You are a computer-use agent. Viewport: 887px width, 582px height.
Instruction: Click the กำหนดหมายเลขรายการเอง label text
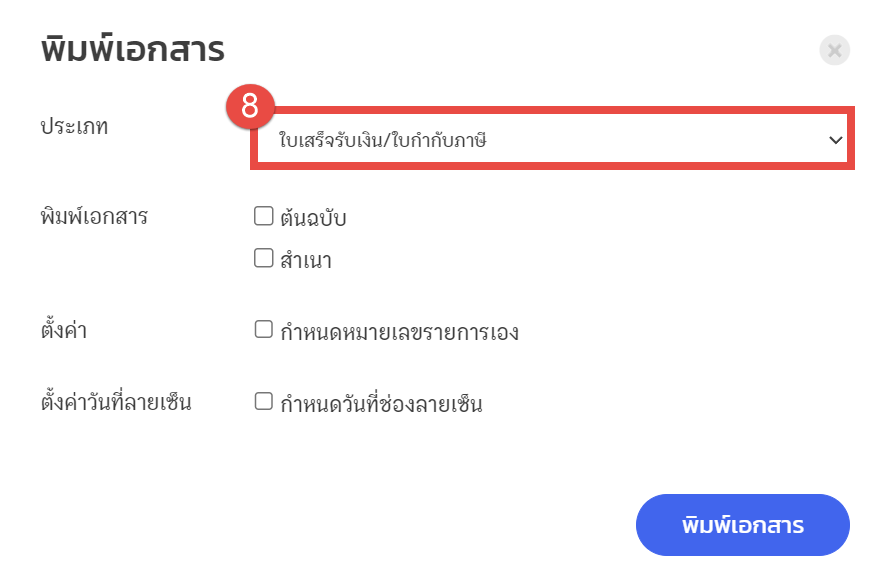400,332
